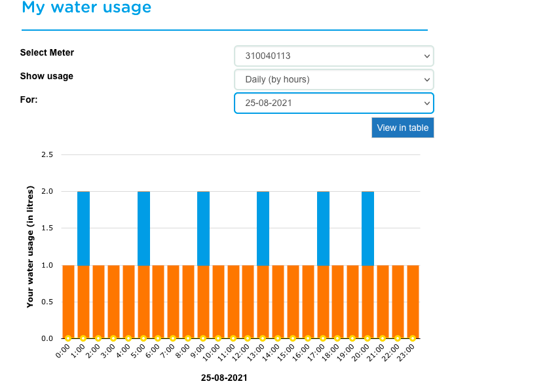Click the orange bar at 18:00
The width and height of the screenshot is (547, 392).
tap(337, 302)
